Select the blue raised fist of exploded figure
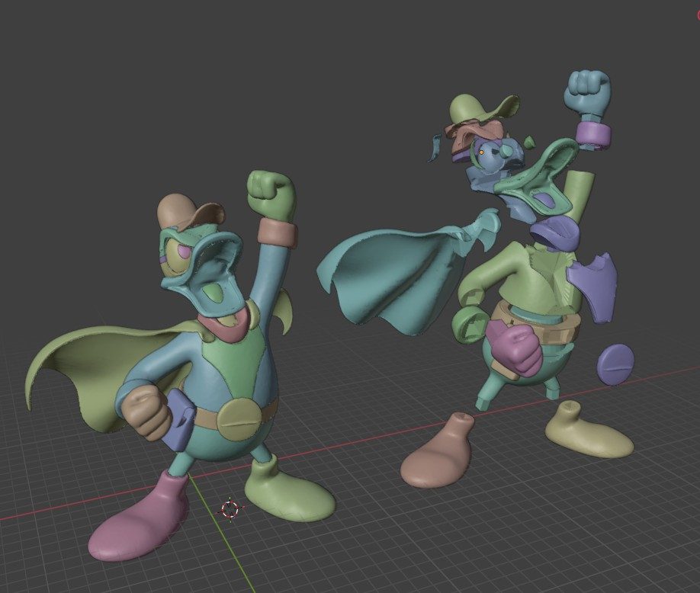The width and height of the screenshot is (700, 593). 587,95
